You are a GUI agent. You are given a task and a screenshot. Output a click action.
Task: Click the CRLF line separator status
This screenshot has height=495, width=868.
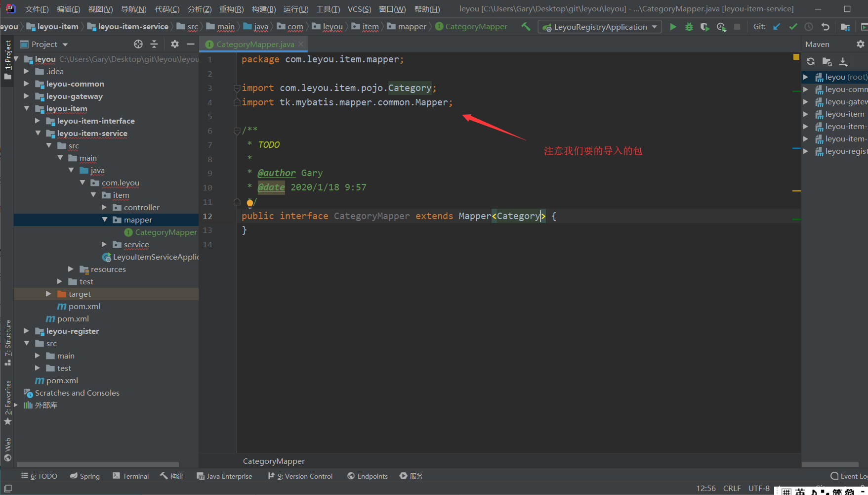coord(732,488)
